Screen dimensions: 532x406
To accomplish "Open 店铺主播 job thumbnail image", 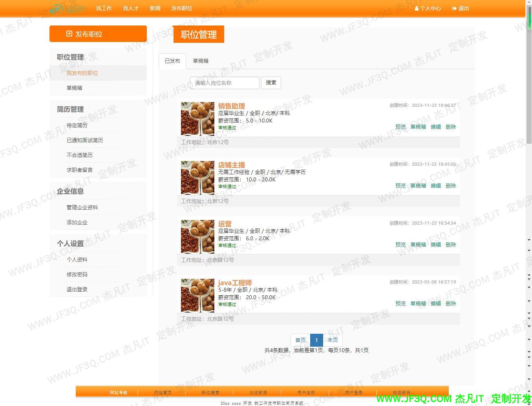I will (x=197, y=177).
